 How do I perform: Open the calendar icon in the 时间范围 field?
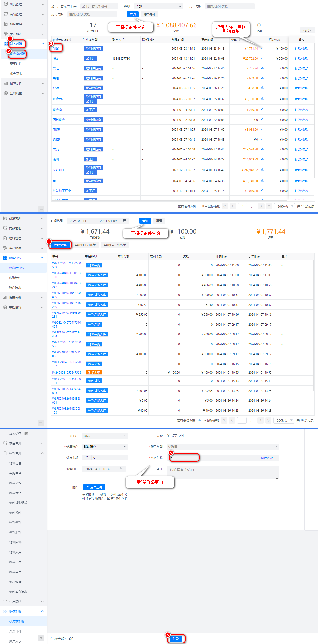pos(125,221)
